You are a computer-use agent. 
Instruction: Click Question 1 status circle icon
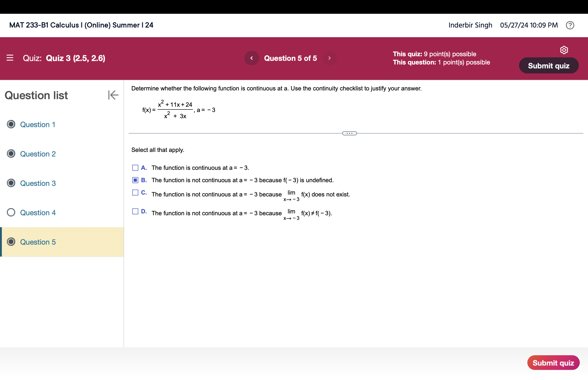point(11,124)
